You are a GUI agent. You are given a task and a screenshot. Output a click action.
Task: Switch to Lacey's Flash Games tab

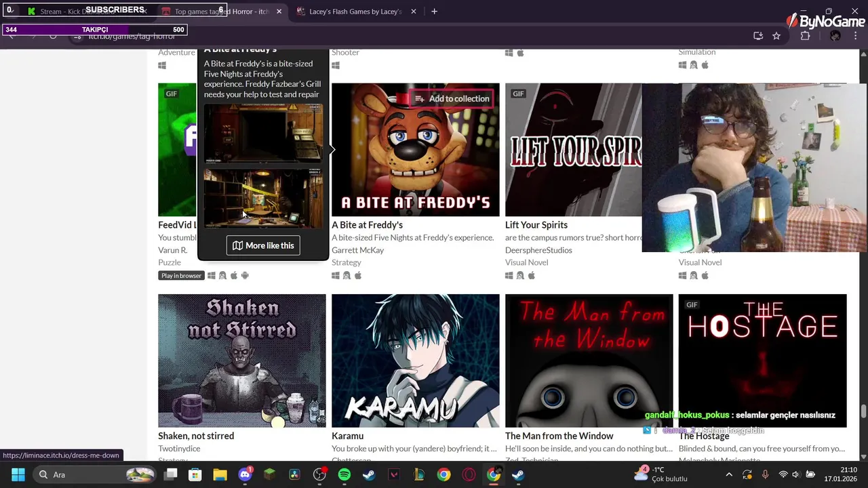[355, 12]
